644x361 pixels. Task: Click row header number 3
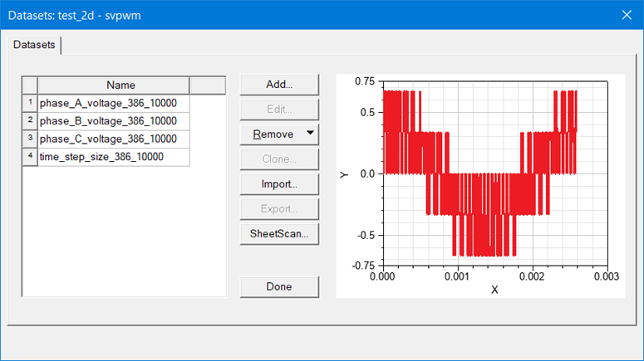(x=30, y=139)
